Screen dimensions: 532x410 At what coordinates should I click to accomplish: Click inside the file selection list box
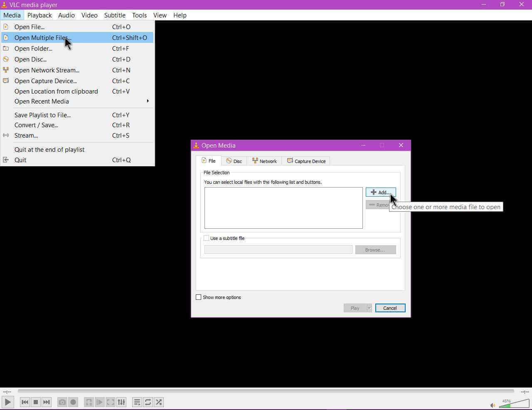click(283, 208)
